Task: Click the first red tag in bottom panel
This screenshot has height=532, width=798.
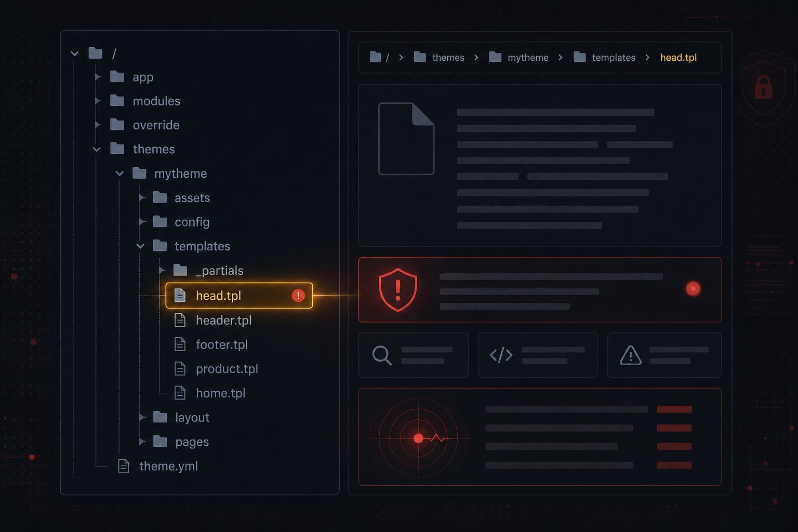Action: tap(674, 409)
